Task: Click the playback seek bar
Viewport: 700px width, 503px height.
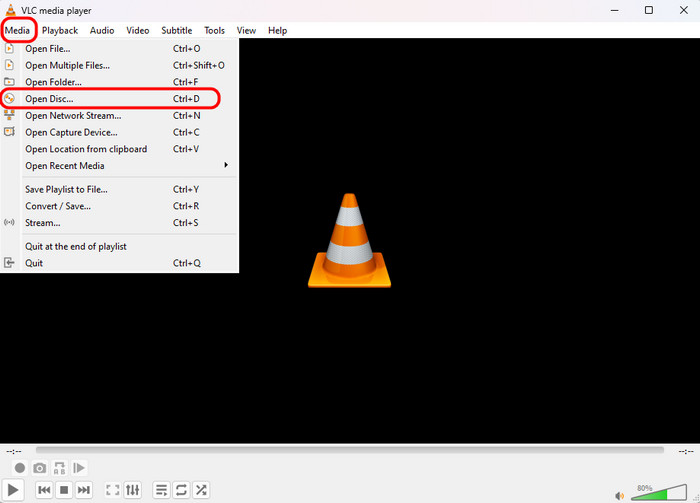Action: click(350, 450)
